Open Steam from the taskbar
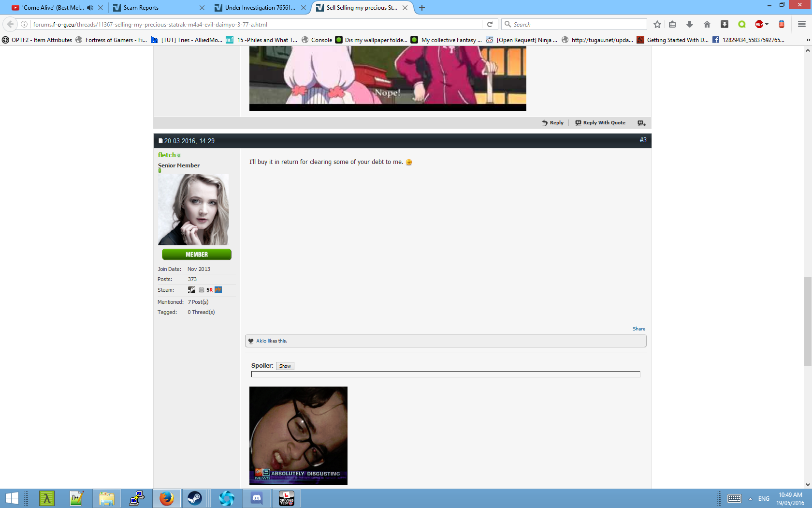This screenshot has width=812, height=508. click(x=195, y=498)
